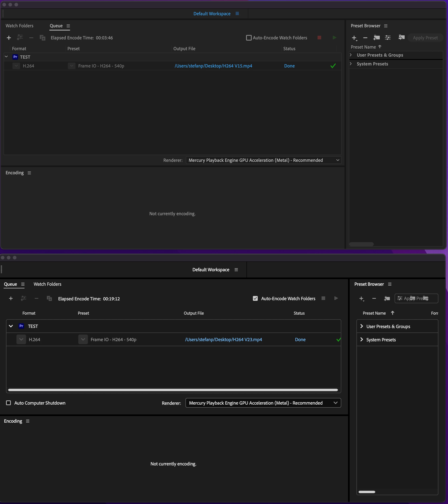
Task: Open the bottom Encoding panel menu icon
Action: (28, 421)
